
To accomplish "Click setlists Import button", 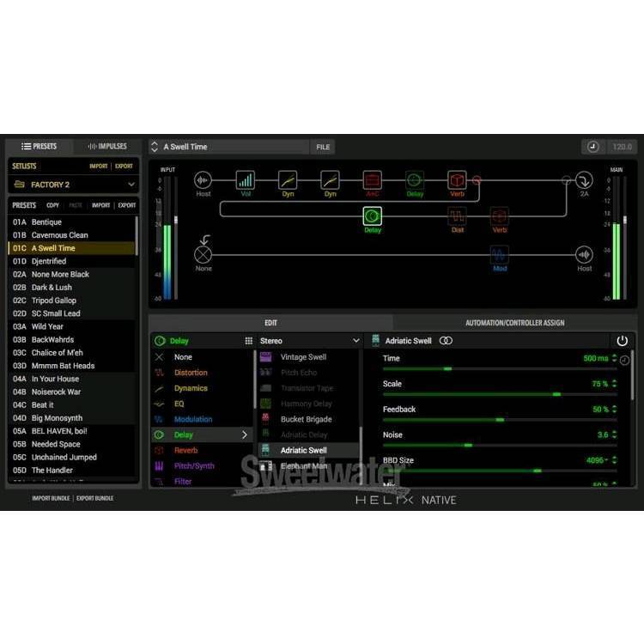I will coord(98,166).
